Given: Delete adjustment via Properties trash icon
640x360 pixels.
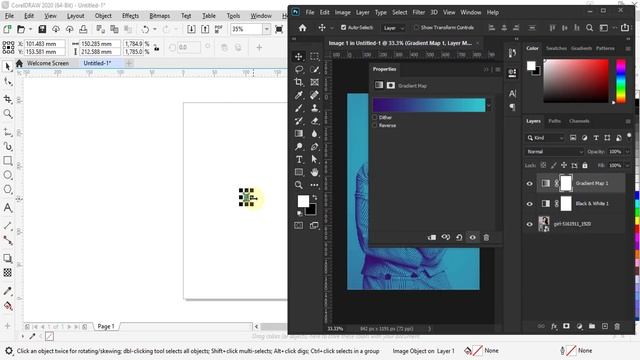Looking at the screenshot, I should [486, 237].
